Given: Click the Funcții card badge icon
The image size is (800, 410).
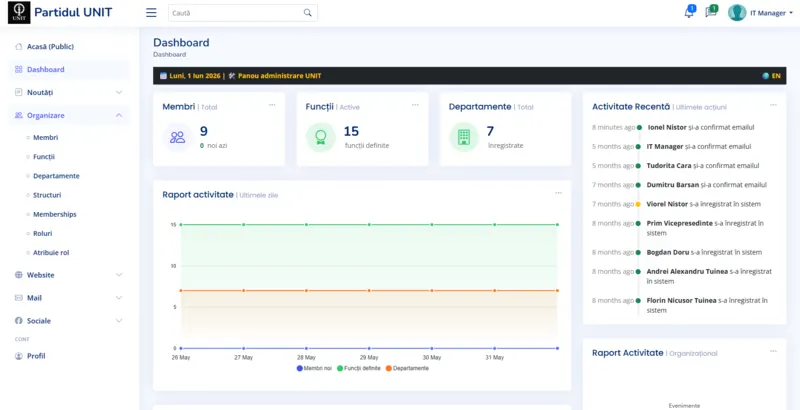Looking at the screenshot, I should (321, 137).
